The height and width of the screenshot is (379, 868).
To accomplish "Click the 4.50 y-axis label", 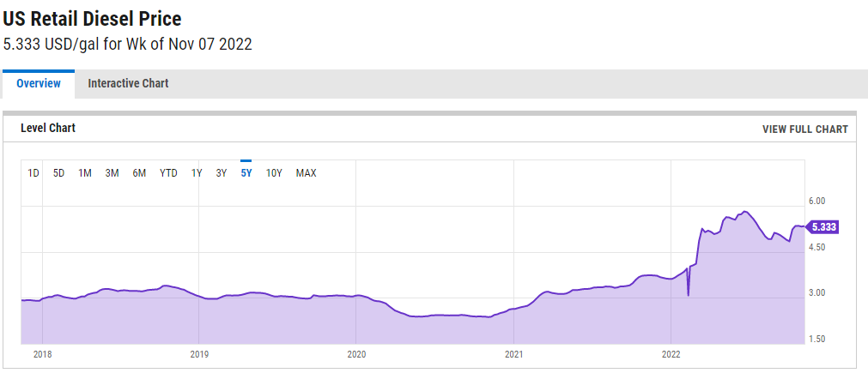I will [817, 247].
